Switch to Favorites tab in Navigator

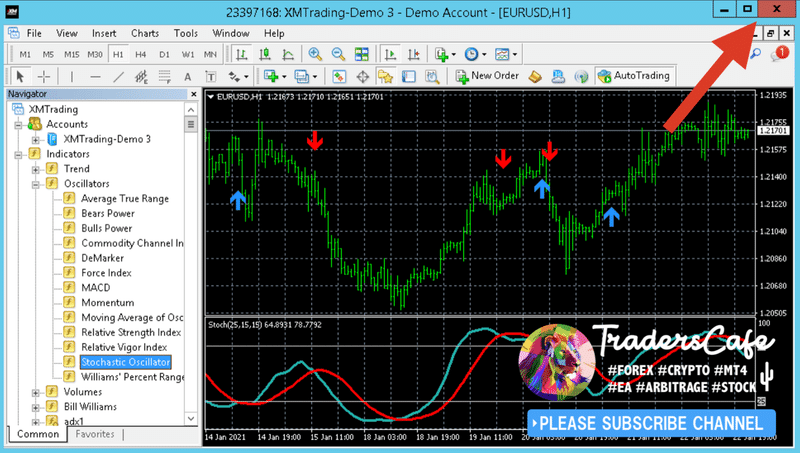coord(95,434)
